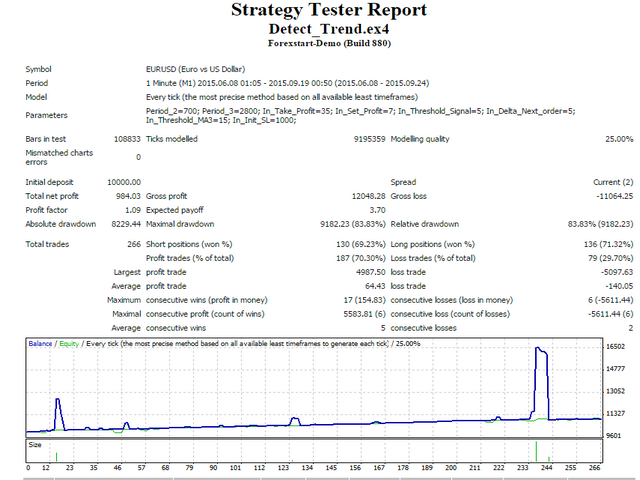Click the 16502 axis label on chart
The height and width of the screenshot is (480, 640).
tap(616, 347)
